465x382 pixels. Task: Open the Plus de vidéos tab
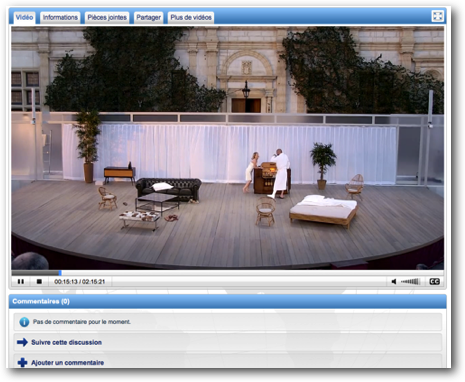[191, 17]
